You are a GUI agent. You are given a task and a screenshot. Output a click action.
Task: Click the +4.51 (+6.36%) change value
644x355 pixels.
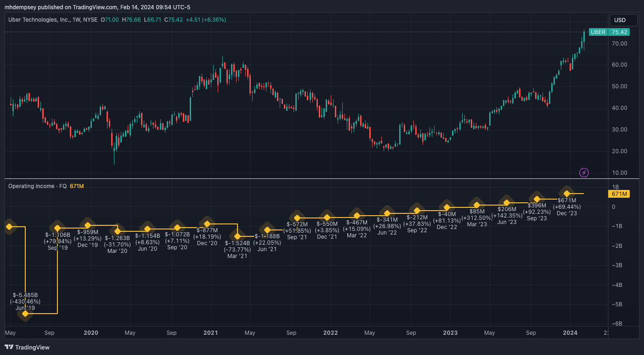pos(206,20)
